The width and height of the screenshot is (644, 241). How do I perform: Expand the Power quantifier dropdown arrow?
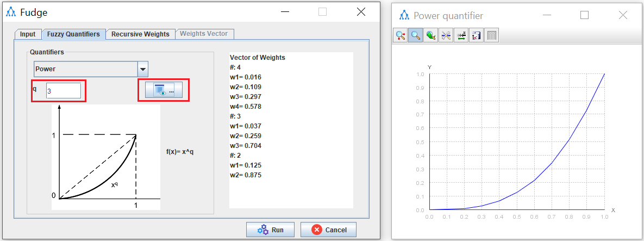[x=143, y=69]
